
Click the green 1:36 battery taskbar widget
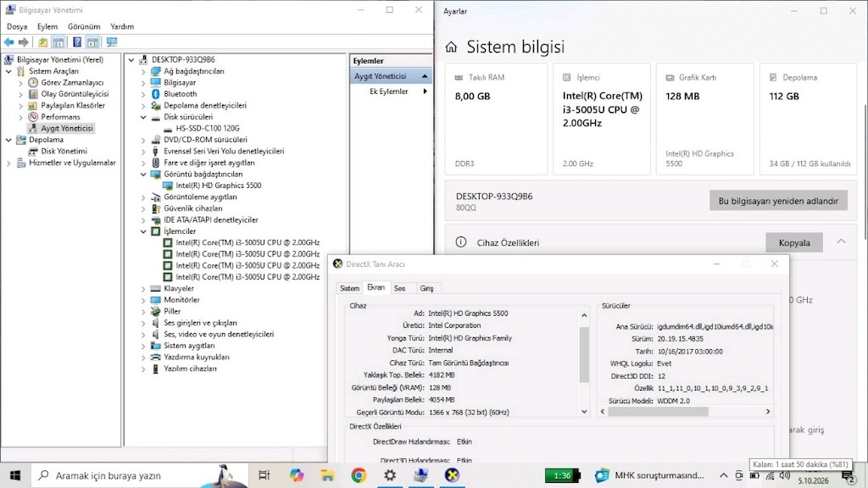563,475
